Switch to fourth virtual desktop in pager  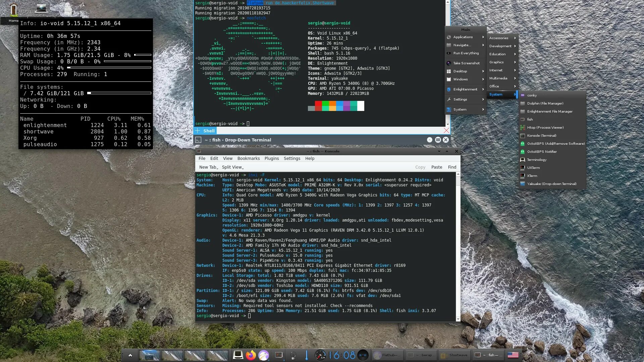[x=217, y=355]
